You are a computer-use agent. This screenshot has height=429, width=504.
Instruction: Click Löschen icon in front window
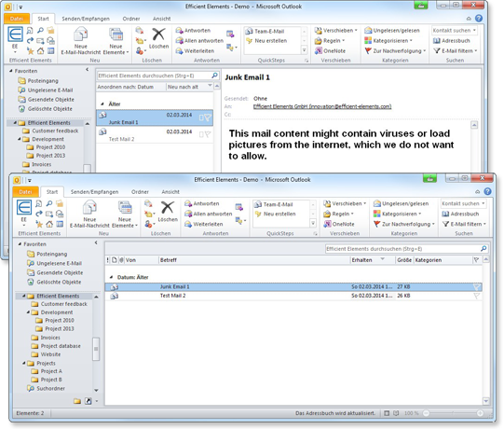(x=168, y=211)
